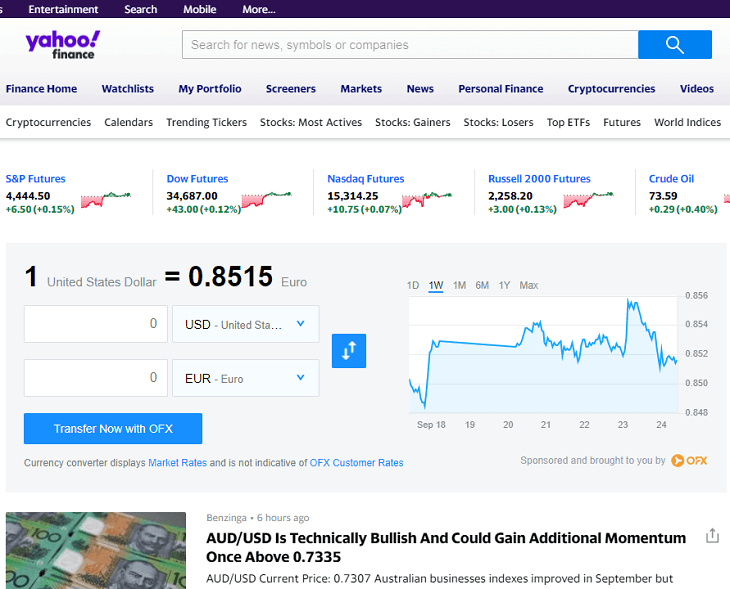
Task: Open the Markets menu
Action: pos(361,88)
